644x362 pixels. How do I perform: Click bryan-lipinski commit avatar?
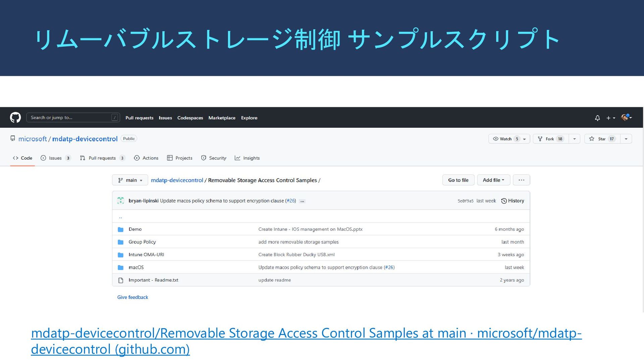click(121, 201)
